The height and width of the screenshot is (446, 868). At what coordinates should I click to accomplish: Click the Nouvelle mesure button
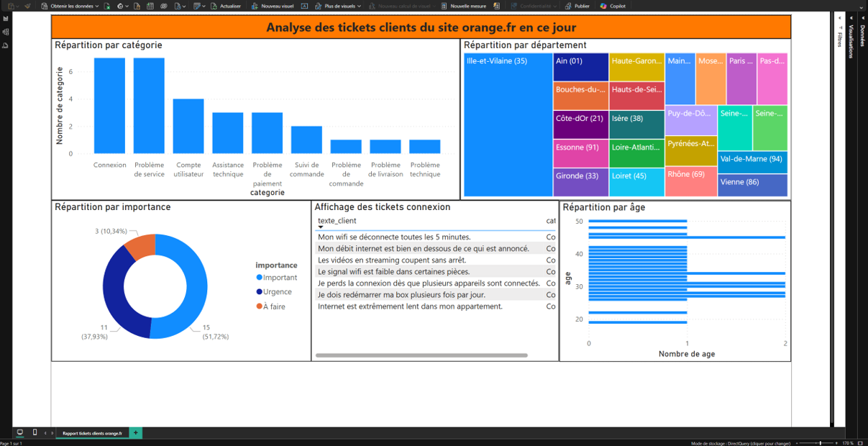[x=463, y=6]
